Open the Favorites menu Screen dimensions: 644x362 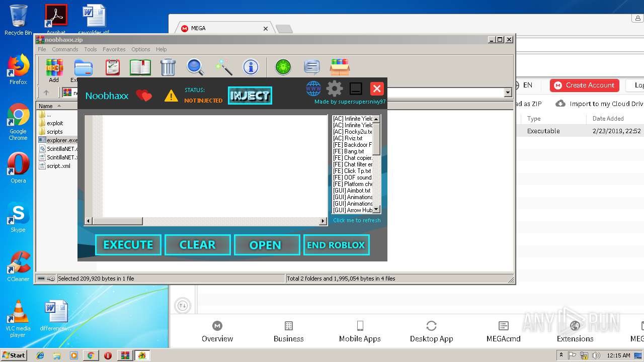(x=114, y=49)
